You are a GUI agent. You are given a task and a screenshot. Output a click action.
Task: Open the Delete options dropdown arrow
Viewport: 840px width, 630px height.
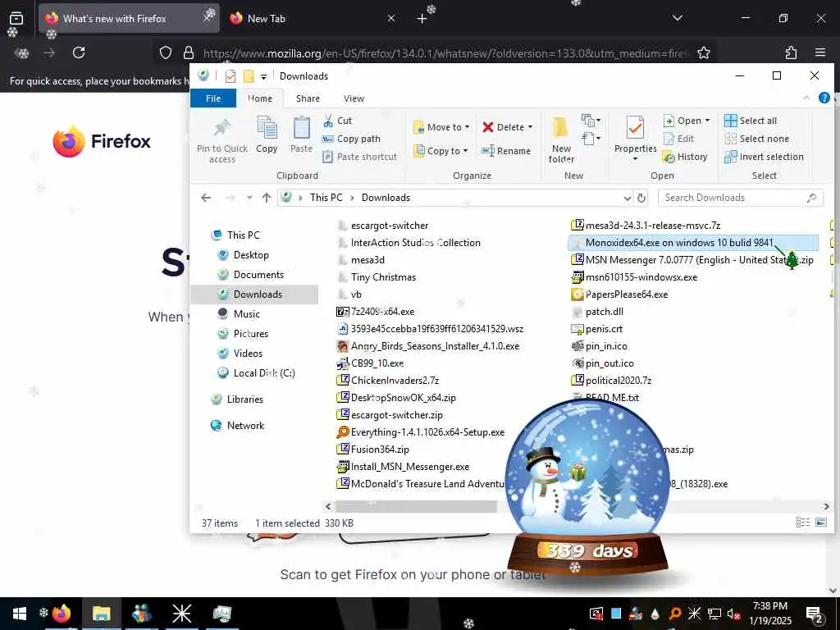pos(531,127)
